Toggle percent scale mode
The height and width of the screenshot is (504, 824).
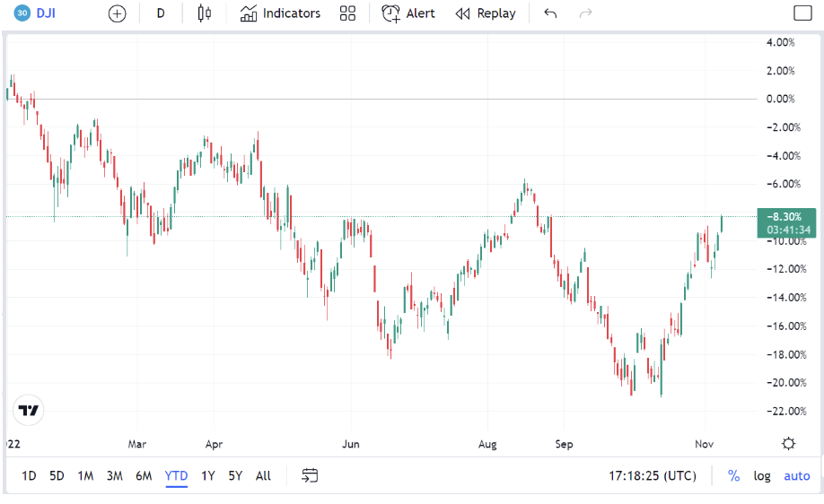(x=733, y=476)
